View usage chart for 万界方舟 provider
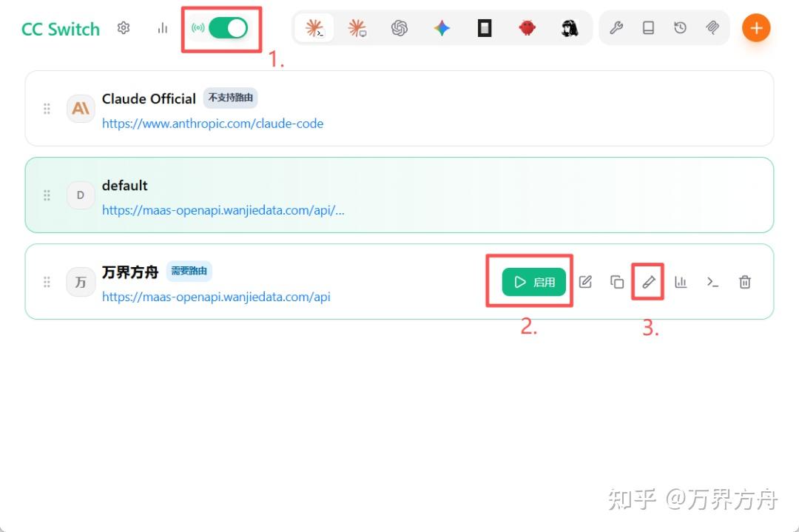 pyautogui.click(x=681, y=282)
